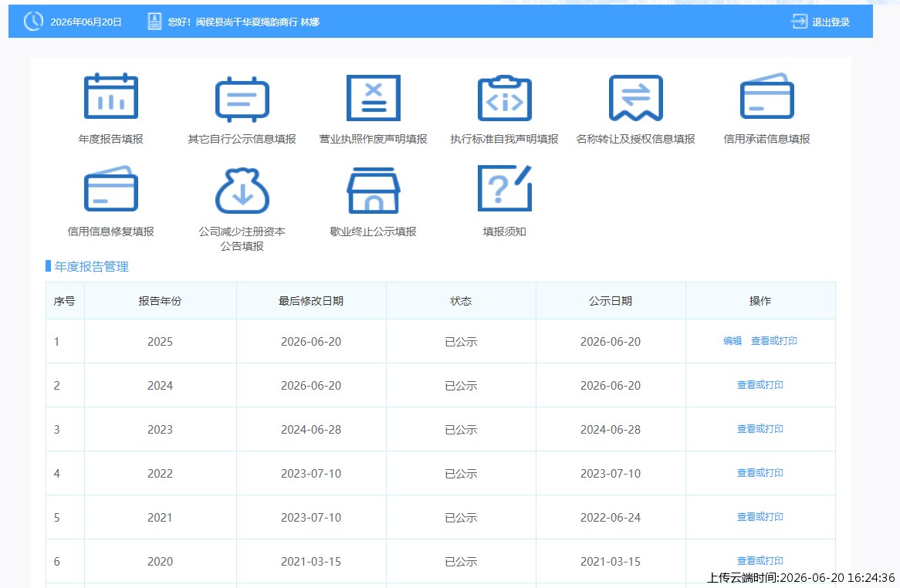Select the report year cell 2023
Viewport: 900px width, 588px height.
click(x=160, y=430)
